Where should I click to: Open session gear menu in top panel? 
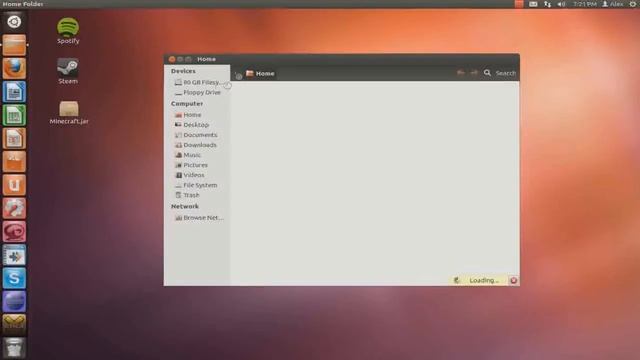click(633, 4)
